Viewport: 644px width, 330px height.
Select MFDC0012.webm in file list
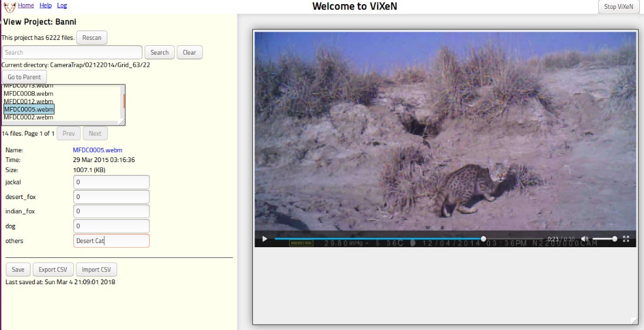coord(28,102)
